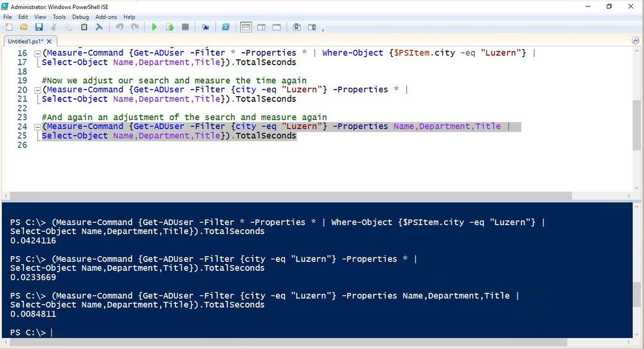The height and width of the screenshot is (349, 644).
Task: Open the Add-ons menu
Action: [106, 17]
